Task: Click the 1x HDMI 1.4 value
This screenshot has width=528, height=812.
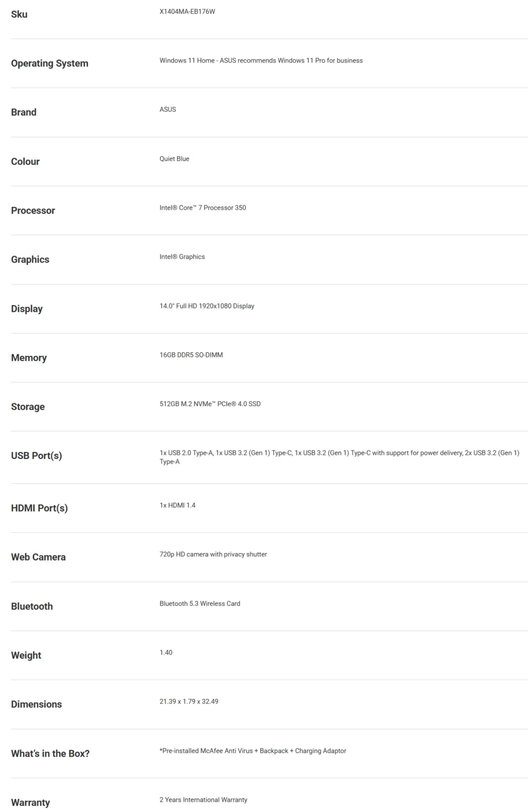Action: (177, 505)
